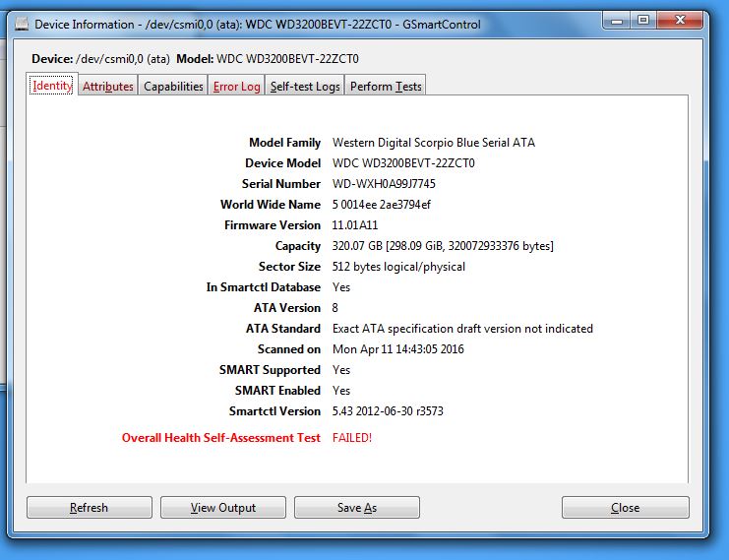This screenshot has height=560, width=729.
Task: Click the Refresh button
Action: click(x=90, y=508)
